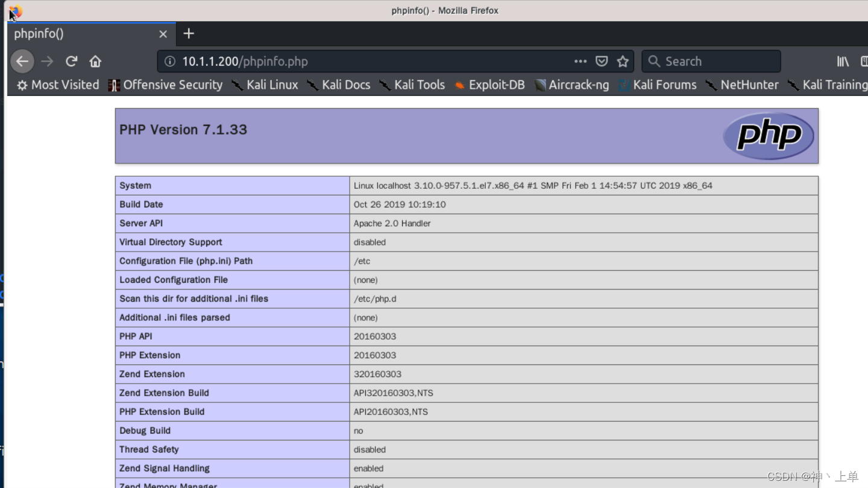Click the PHP Extension label
This screenshot has height=488, width=868.
pos(149,355)
